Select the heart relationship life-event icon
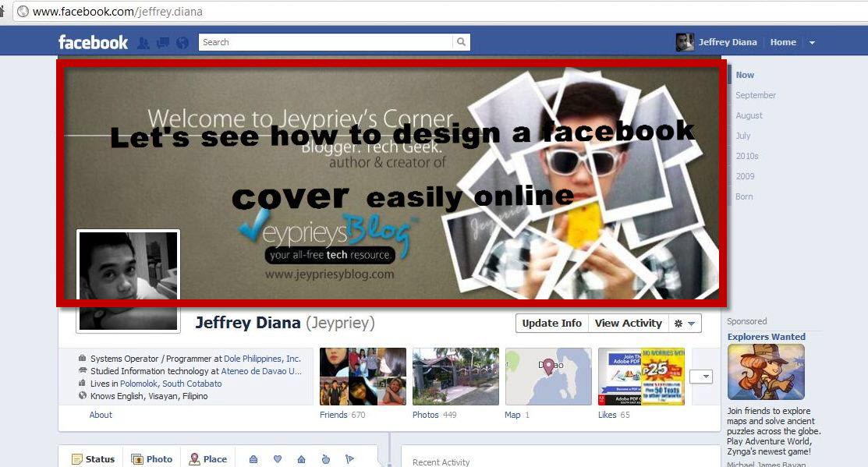The image size is (868, 467). pos(278,459)
